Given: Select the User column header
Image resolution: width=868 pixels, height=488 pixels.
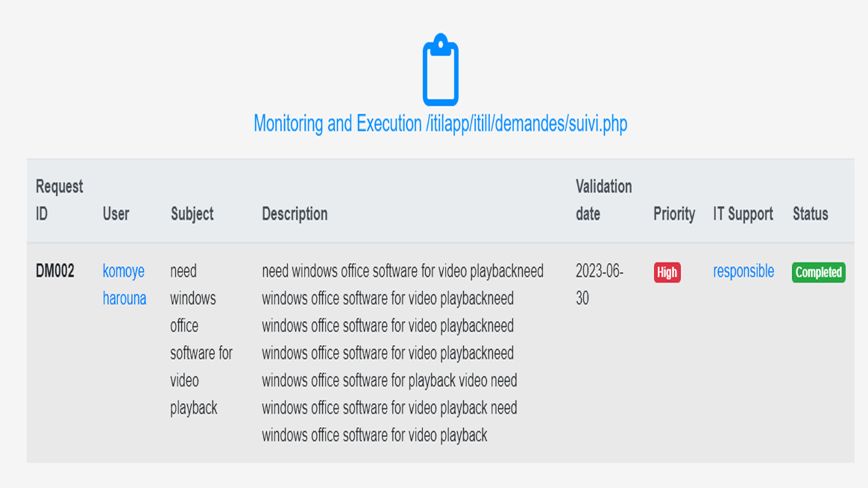Looking at the screenshot, I should pos(116,213).
